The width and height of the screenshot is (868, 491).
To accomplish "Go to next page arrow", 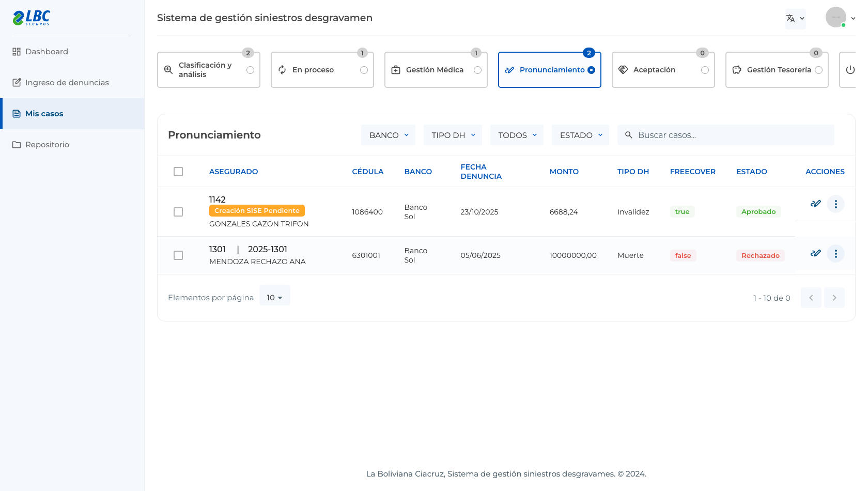I will (834, 298).
